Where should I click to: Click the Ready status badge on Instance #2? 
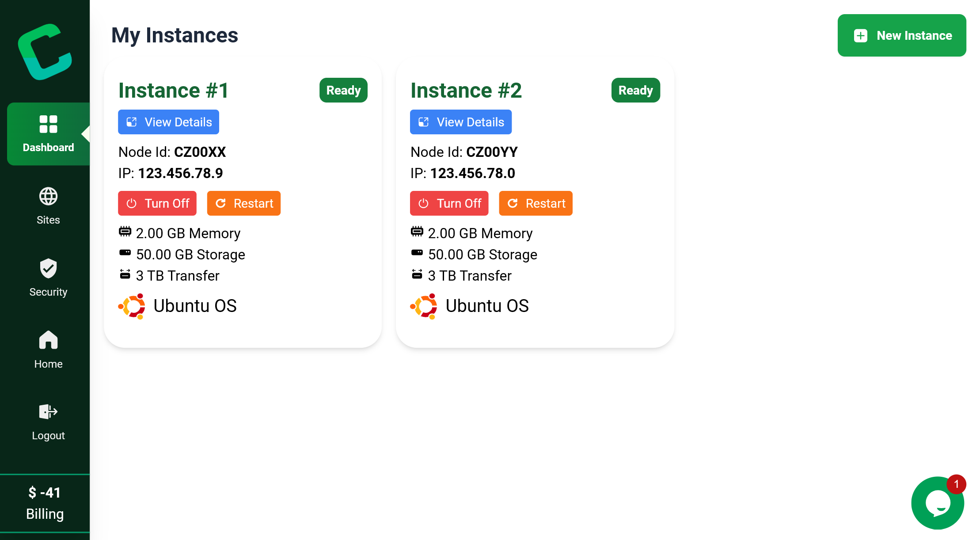click(x=635, y=90)
